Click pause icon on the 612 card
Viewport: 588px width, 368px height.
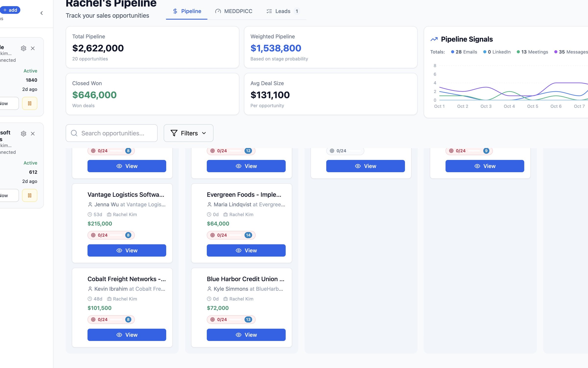(x=30, y=196)
